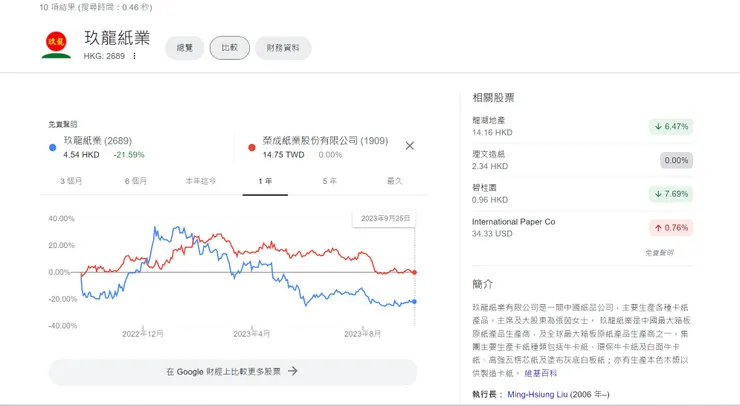Image resolution: width=740 pixels, height=406 pixels.
Task: Click the red end-point marker on the chart
Action: pyautogui.click(x=414, y=272)
